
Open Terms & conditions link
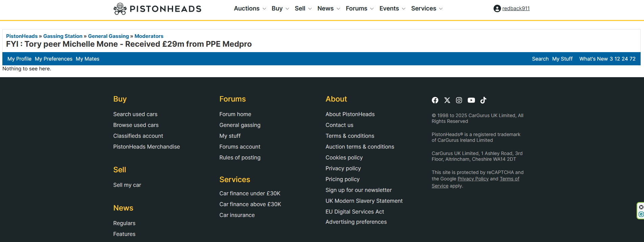click(x=350, y=136)
